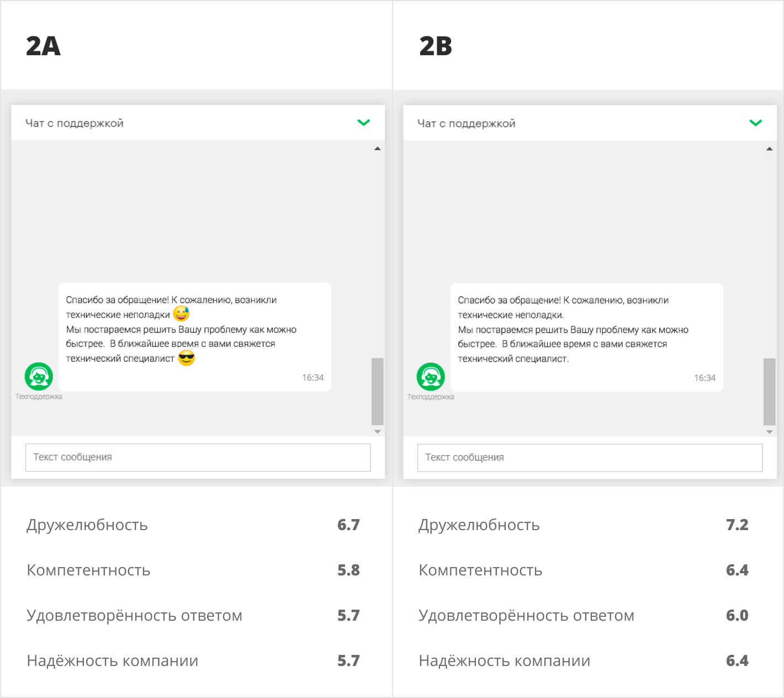The width and height of the screenshot is (784, 698).
Task: Click Удовлетворённость ответом label under 2B
Action: pos(526,615)
